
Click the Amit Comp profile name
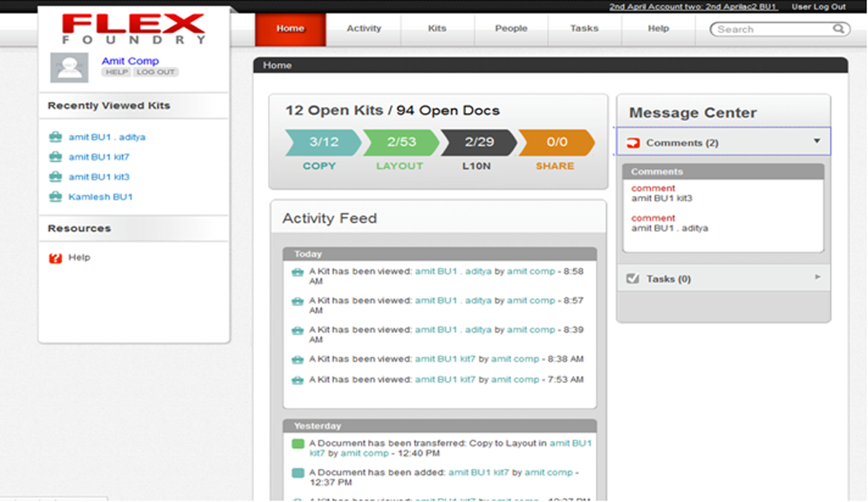(x=130, y=61)
